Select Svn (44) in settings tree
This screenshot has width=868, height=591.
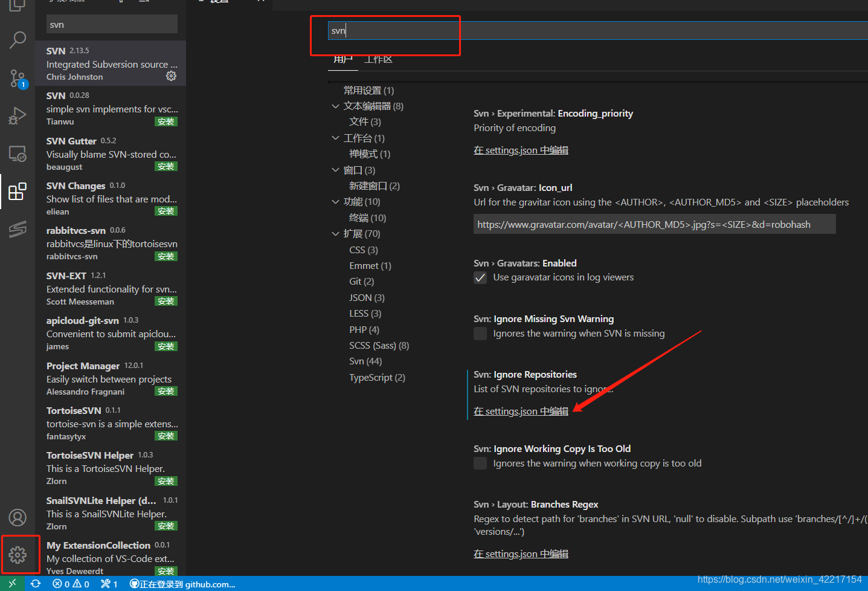[365, 361]
